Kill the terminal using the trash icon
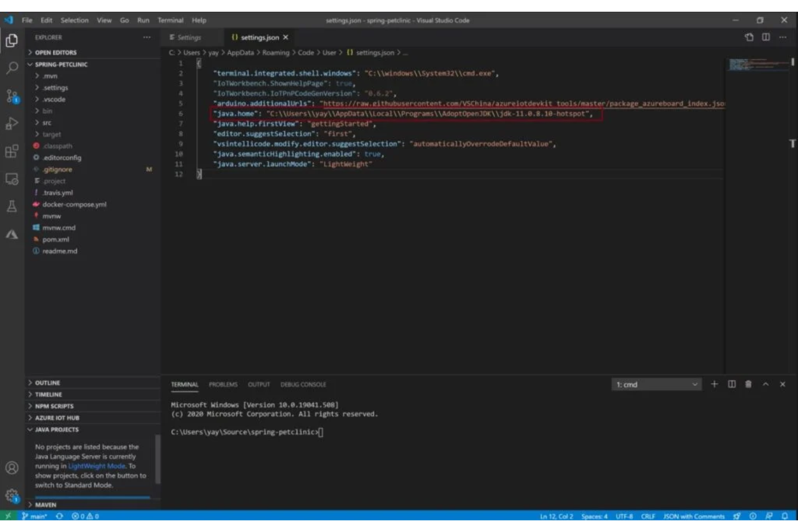This screenshot has height=532, width=798. (x=748, y=384)
